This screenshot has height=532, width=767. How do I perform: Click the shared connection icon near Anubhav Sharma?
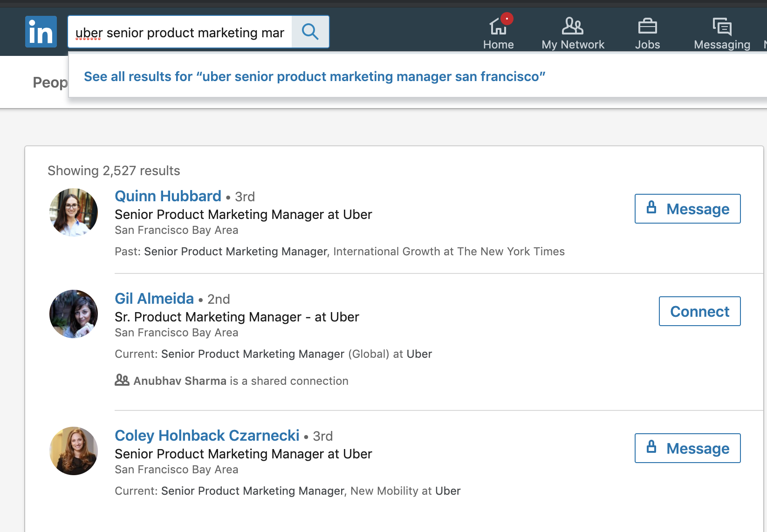(122, 380)
